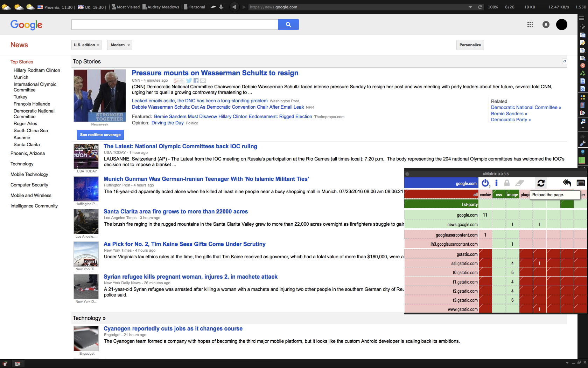Toggle the news.google.com row label

441,224
